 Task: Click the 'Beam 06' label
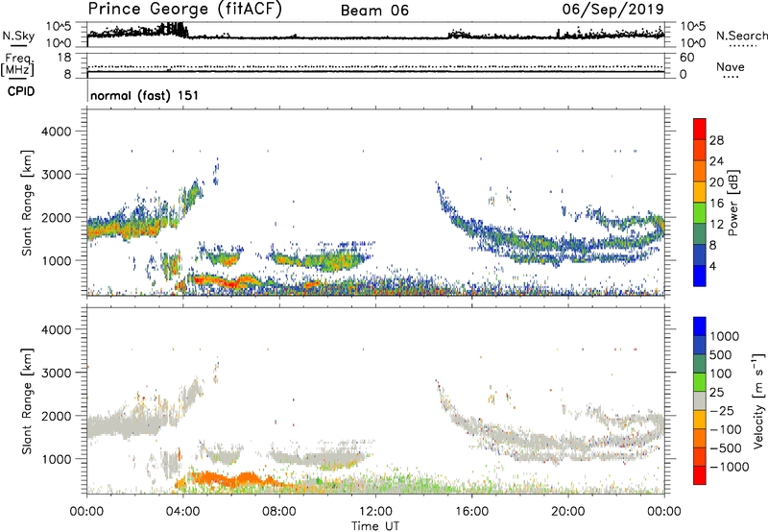[x=374, y=11]
